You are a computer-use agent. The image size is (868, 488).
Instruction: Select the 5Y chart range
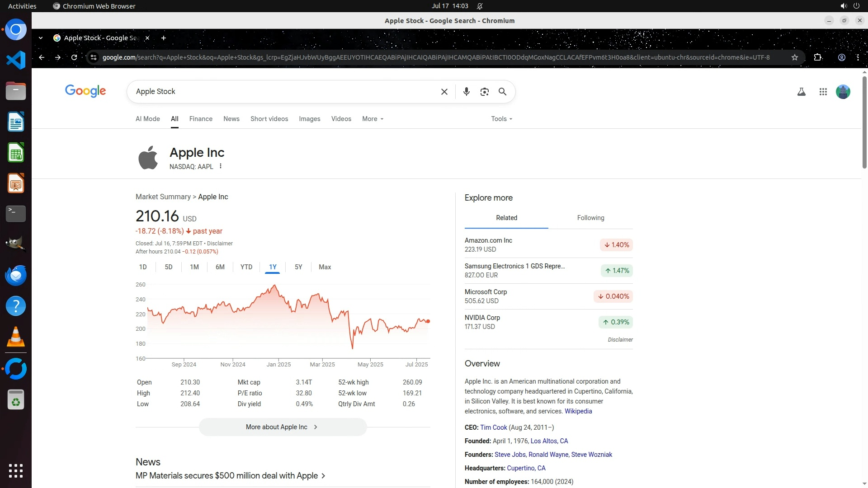298,267
